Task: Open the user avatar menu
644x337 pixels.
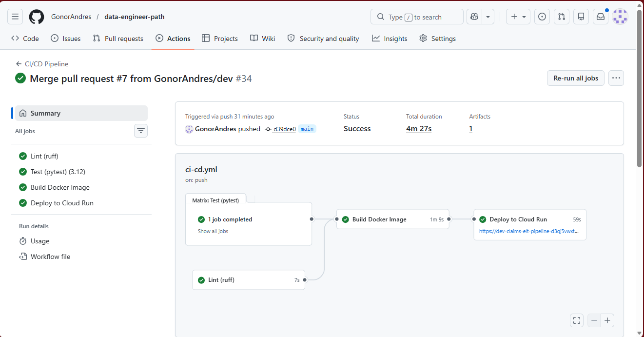Action: click(x=620, y=17)
